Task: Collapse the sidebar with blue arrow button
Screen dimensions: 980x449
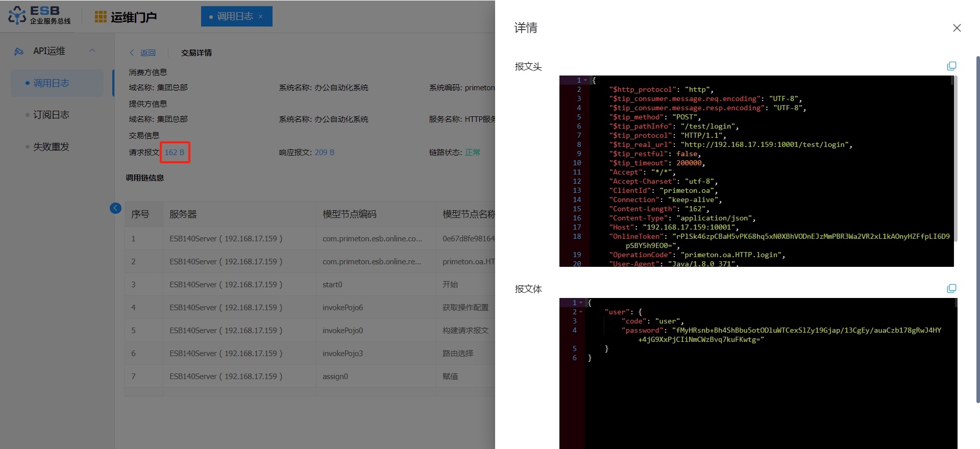Action: click(x=115, y=208)
